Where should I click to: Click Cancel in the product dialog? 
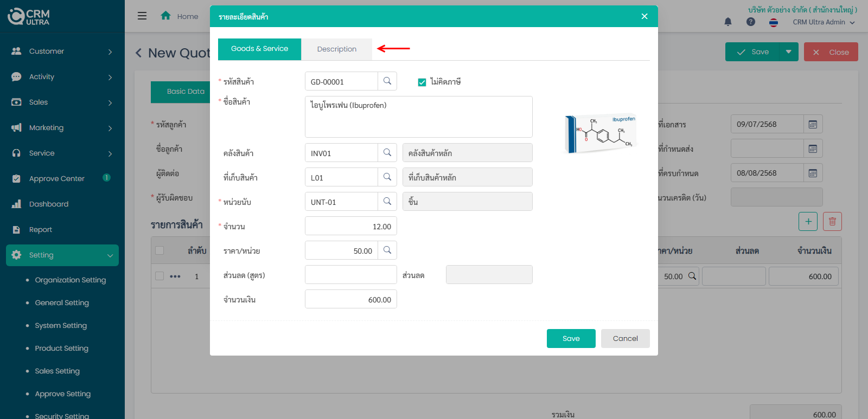click(x=625, y=338)
